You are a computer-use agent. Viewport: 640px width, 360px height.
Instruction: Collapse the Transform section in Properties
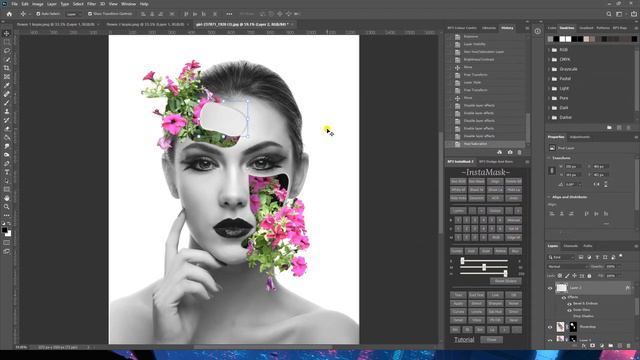pyautogui.click(x=549, y=158)
